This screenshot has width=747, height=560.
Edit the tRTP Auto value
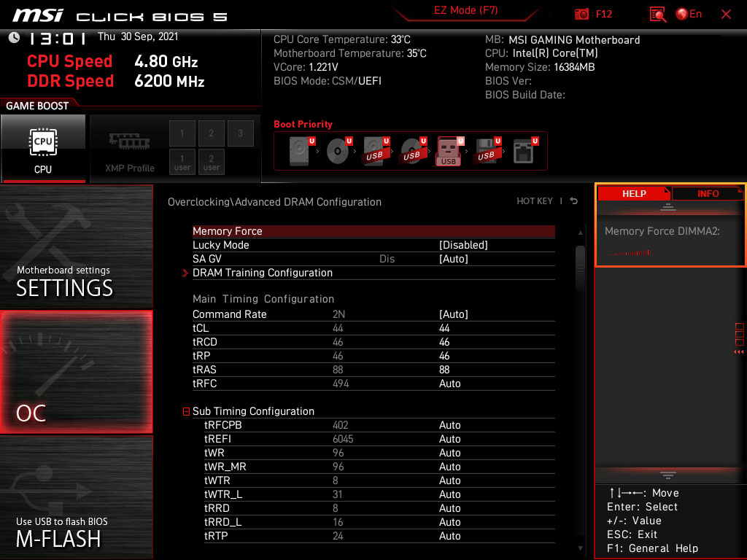pos(449,536)
